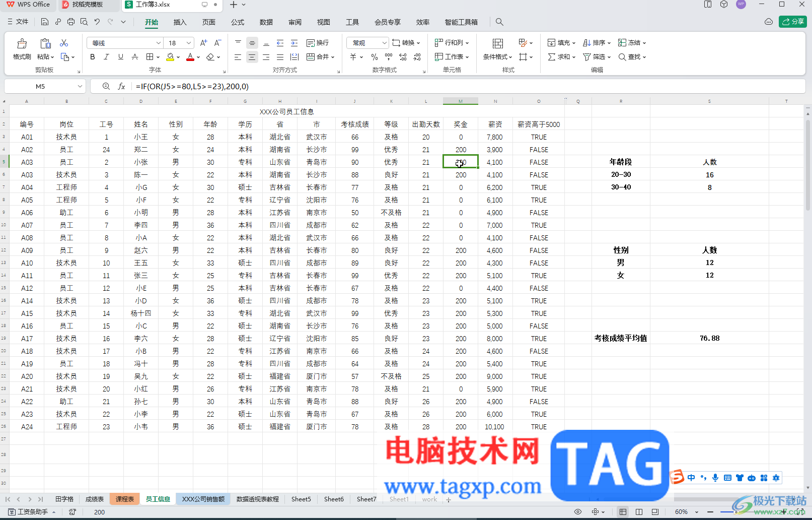812x520 pixels.
Task: Open the Formulas (公式) ribbon tab
Action: [x=238, y=22]
